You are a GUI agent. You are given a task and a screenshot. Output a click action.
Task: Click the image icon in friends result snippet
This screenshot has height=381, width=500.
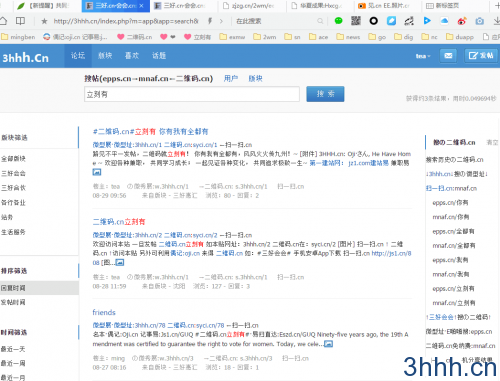point(328,344)
